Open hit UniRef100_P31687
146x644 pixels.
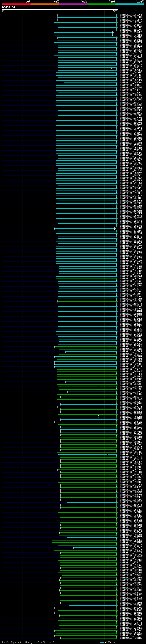pyautogui.click(x=131, y=20)
